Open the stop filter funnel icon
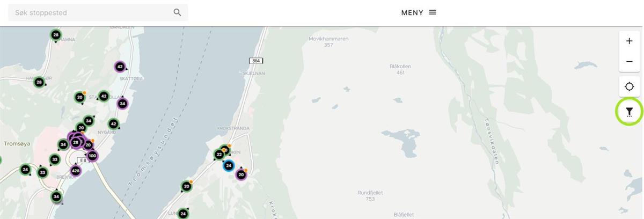644x219 pixels. point(630,112)
